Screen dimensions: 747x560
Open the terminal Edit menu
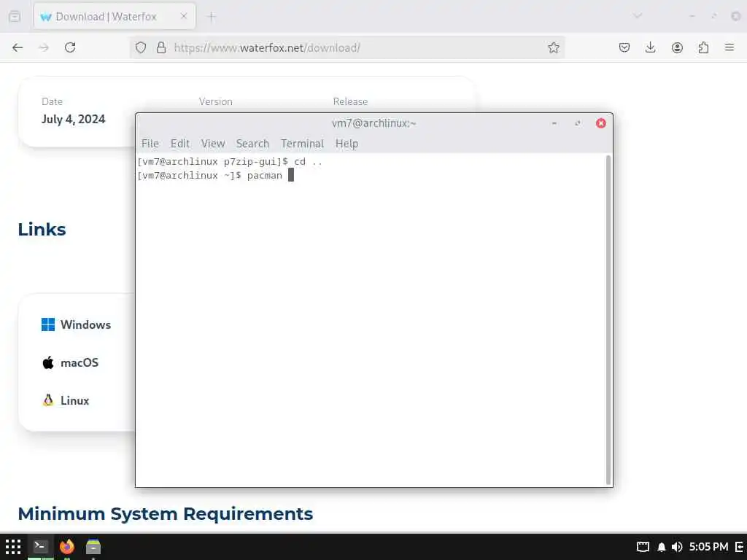click(x=180, y=144)
